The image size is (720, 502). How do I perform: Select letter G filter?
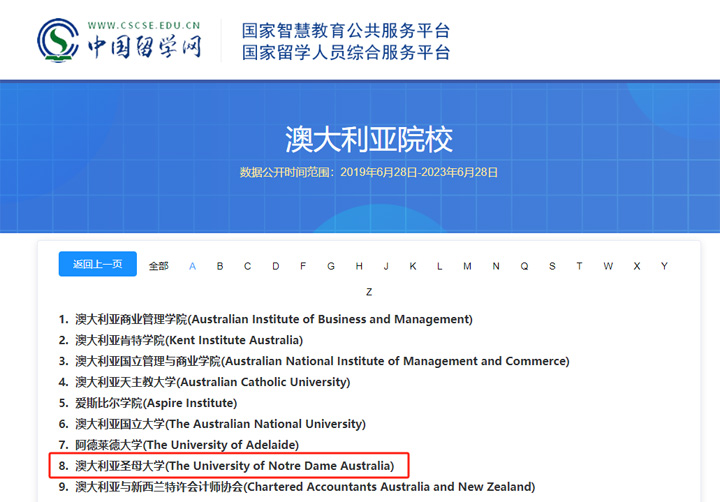tap(331, 266)
